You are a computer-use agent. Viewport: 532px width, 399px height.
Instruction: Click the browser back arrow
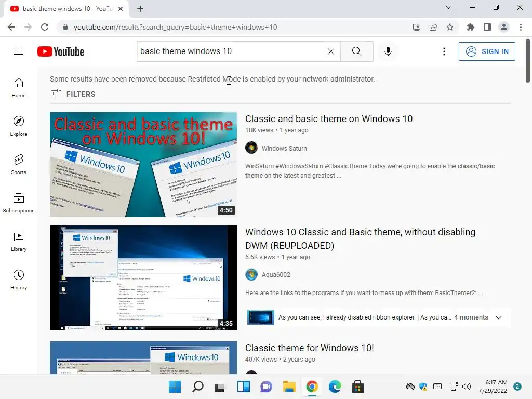[11, 27]
